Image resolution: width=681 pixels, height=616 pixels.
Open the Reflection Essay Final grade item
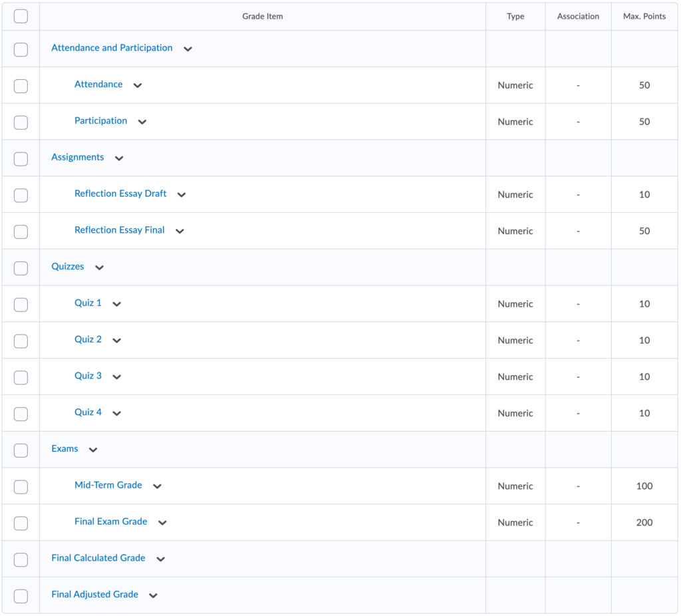120,230
